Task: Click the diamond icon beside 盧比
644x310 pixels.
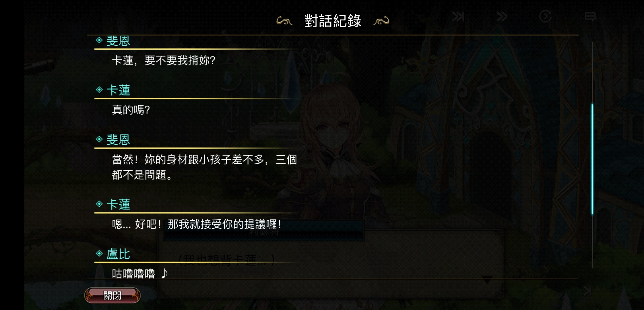Action: [99, 253]
